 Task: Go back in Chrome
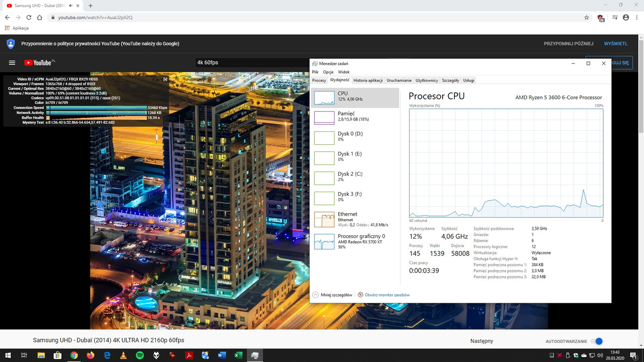pyautogui.click(x=7, y=17)
